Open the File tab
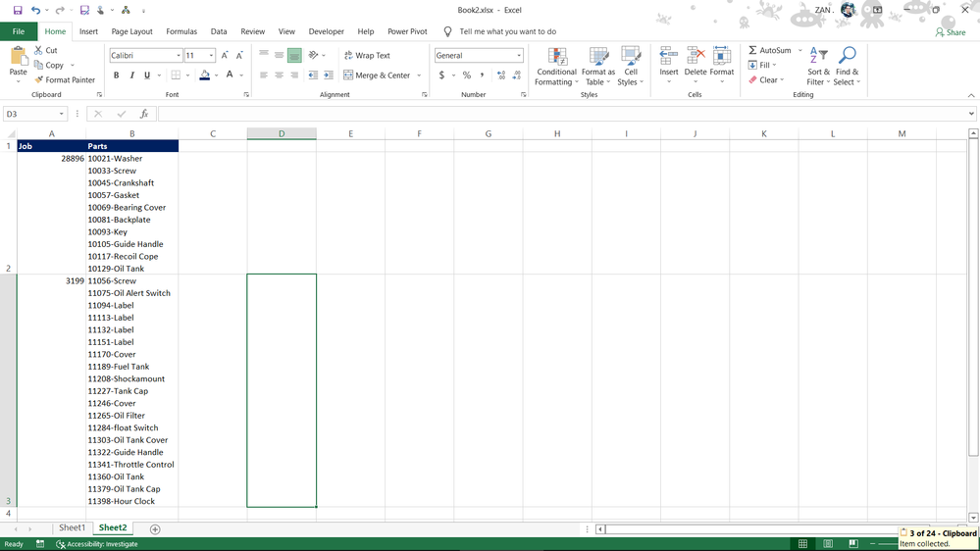This screenshot has height=551, width=980. (19, 31)
